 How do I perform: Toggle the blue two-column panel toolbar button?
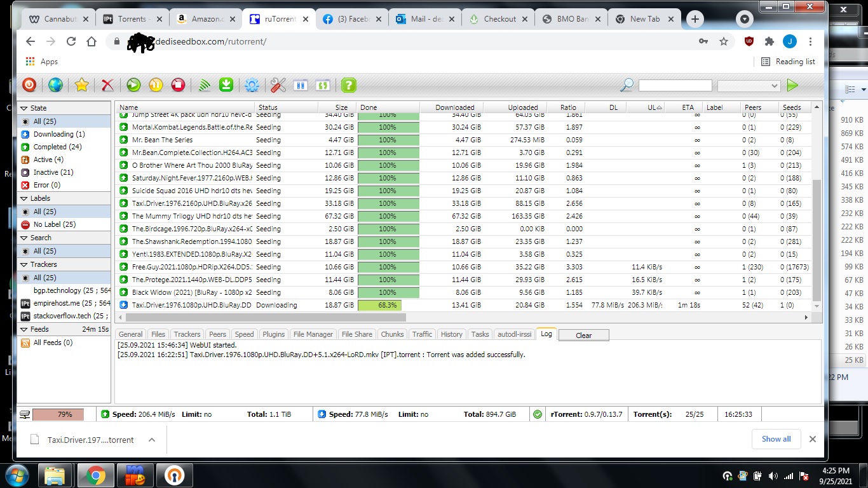coord(301,85)
